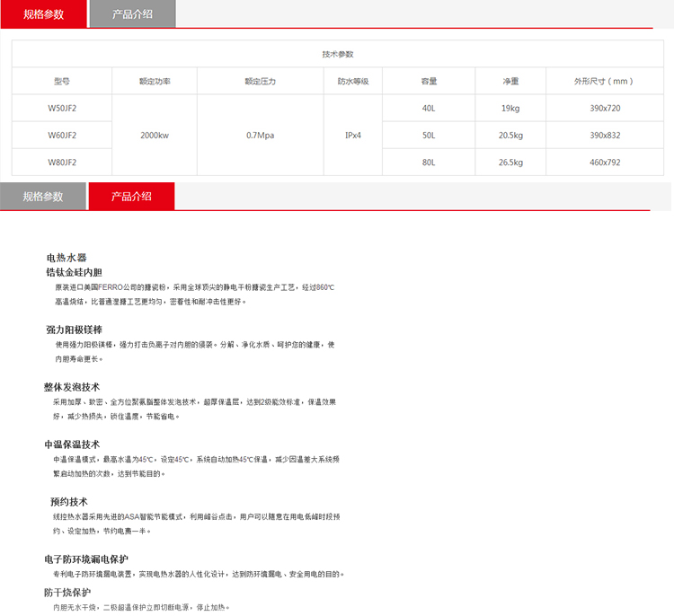Click the 中温保温技术 heading
The height and width of the screenshot is (616, 674).
click(x=72, y=444)
